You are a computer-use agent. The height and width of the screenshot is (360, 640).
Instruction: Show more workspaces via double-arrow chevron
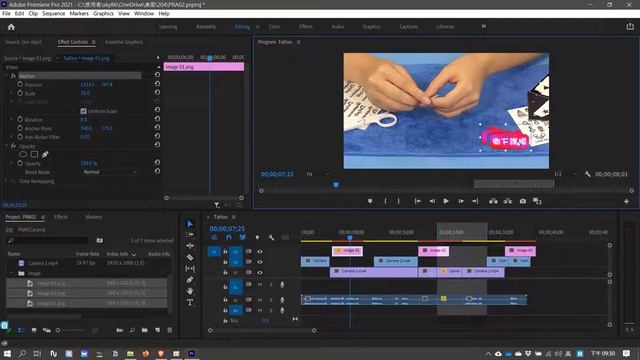pos(483,27)
